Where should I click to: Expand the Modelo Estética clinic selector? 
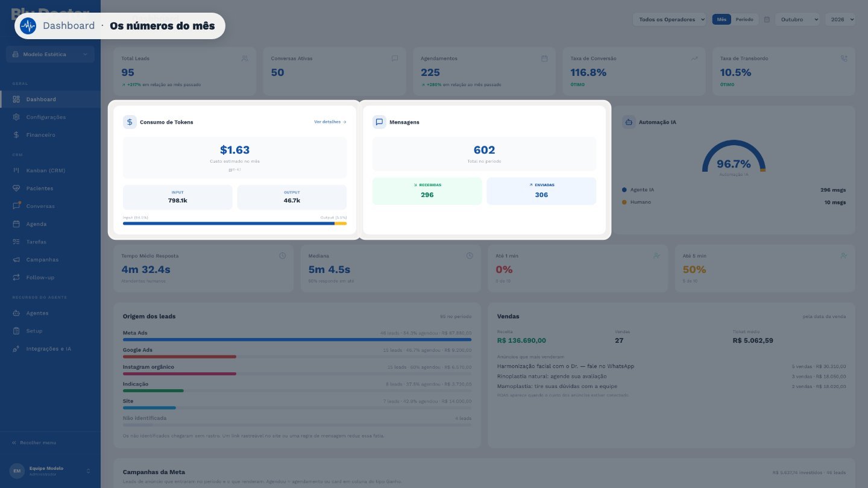pyautogui.click(x=50, y=54)
